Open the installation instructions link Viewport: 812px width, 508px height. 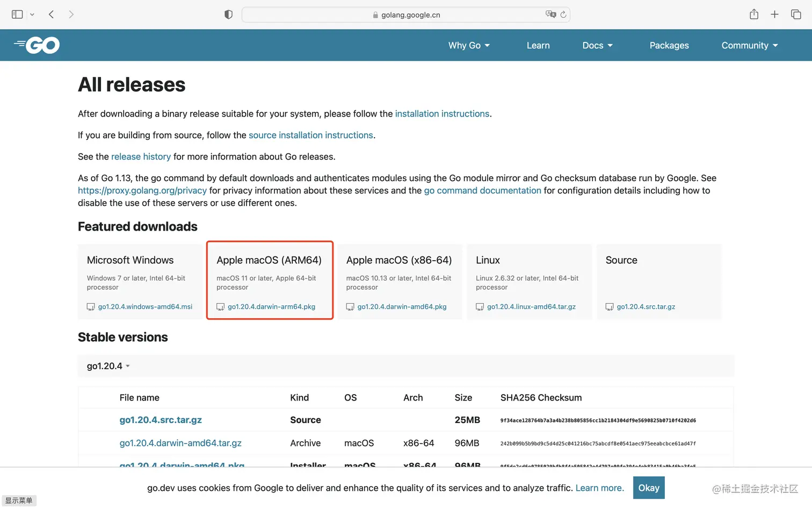(x=442, y=114)
